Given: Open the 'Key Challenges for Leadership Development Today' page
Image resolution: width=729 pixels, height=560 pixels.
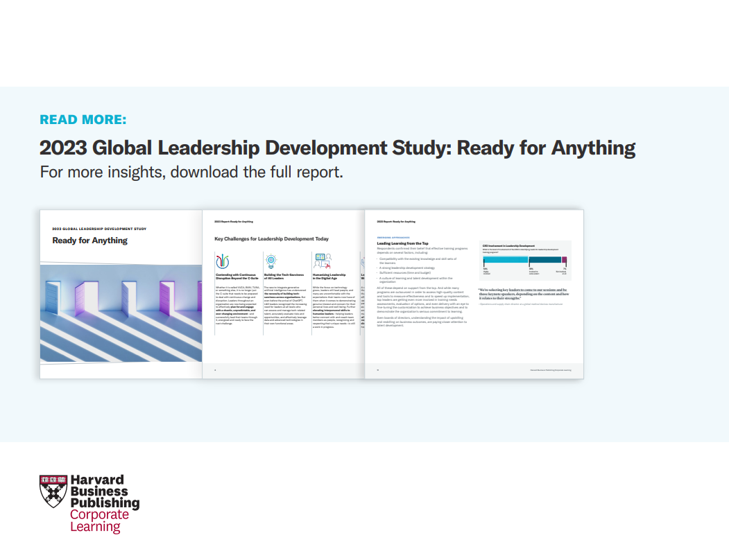Looking at the screenshot, I should click(x=284, y=294).
